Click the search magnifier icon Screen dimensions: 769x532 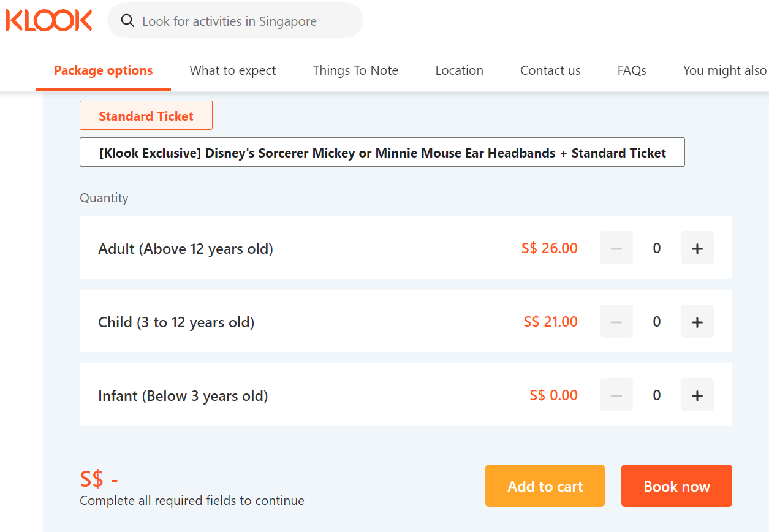coord(127,21)
